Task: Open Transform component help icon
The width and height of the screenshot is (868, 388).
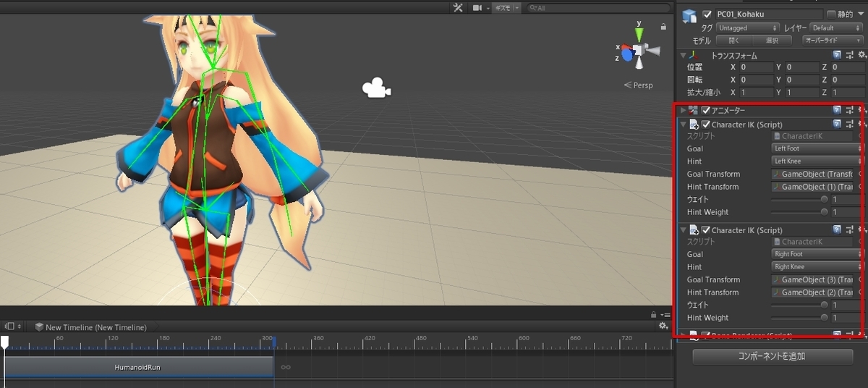Action: [836, 55]
